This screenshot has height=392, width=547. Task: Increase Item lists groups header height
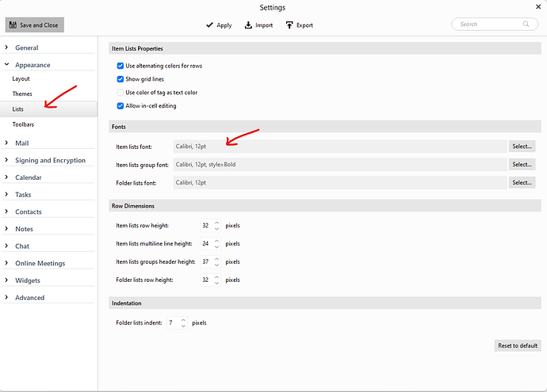(216, 258)
